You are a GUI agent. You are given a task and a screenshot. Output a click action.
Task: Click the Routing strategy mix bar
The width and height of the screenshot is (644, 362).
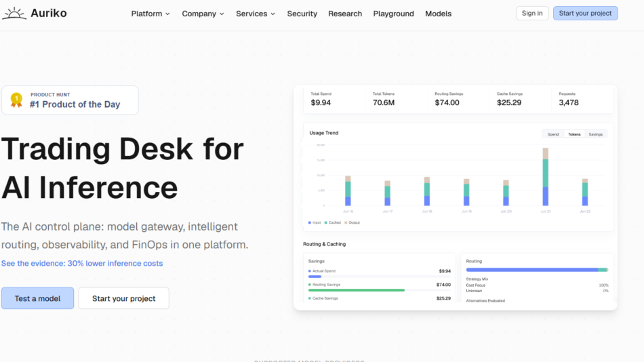537,270
